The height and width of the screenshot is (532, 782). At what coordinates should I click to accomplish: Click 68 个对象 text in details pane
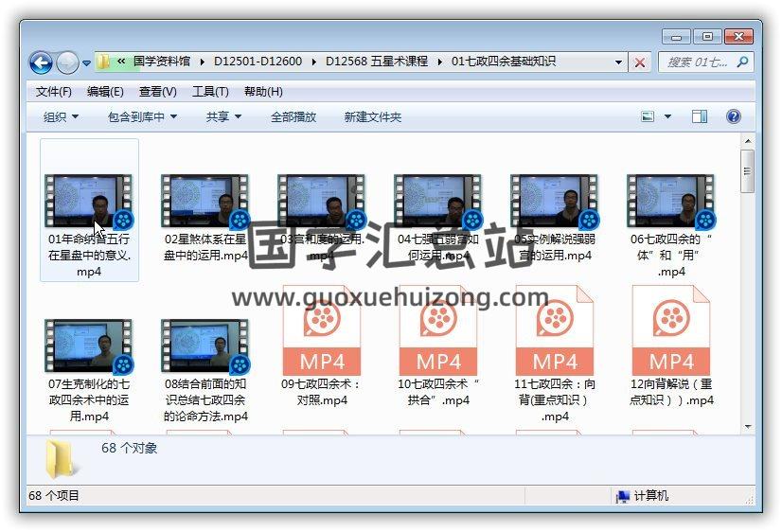(x=129, y=448)
